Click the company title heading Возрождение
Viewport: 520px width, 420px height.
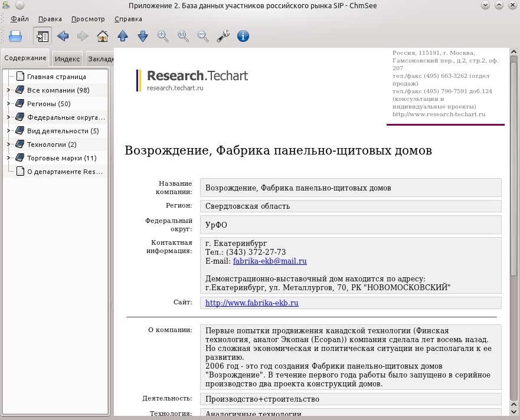coord(278,150)
